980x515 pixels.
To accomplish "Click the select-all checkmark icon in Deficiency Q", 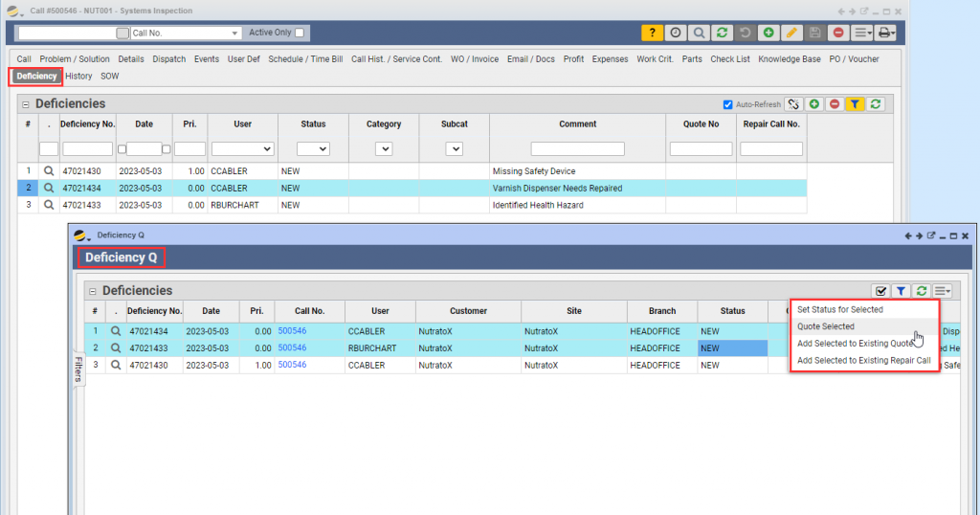I will [x=880, y=291].
